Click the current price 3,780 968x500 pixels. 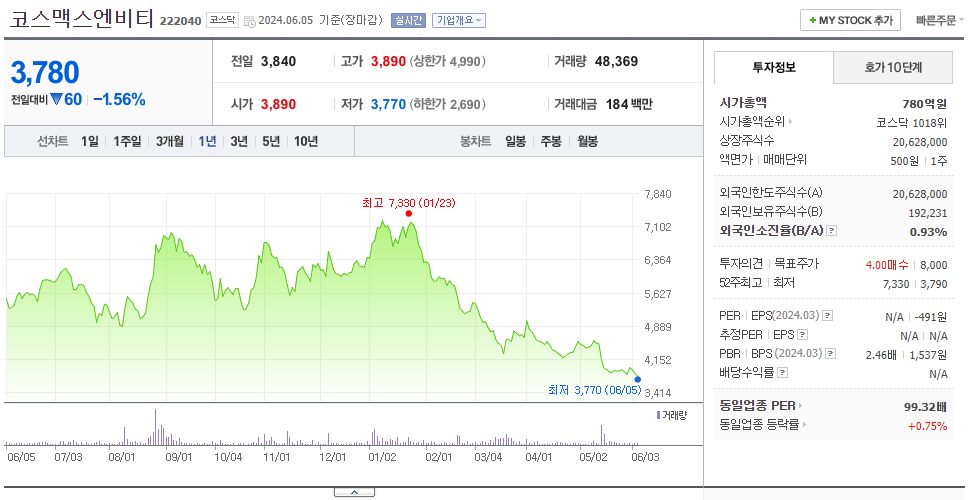click(x=45, y=73)
